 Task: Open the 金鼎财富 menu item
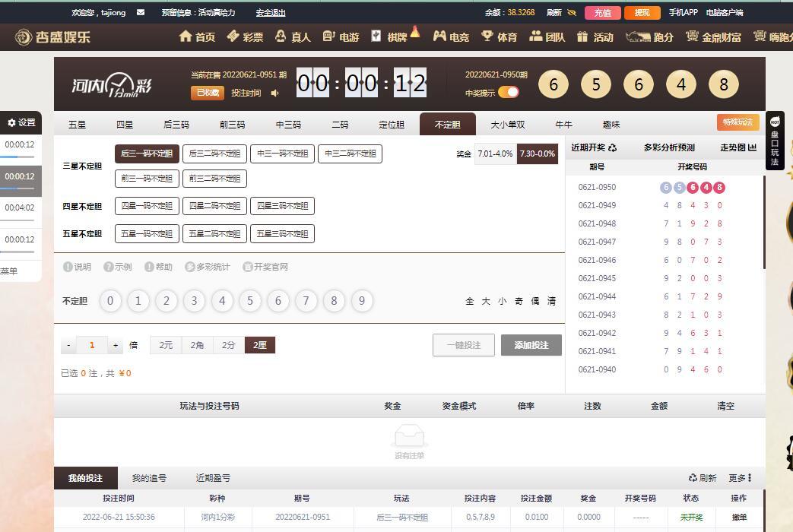(713, 36)
